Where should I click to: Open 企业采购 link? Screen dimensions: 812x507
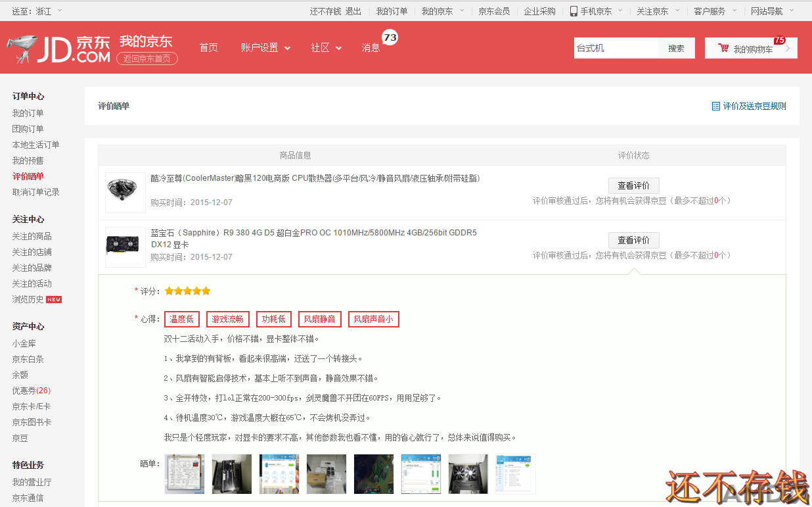(x=539, y=11)
